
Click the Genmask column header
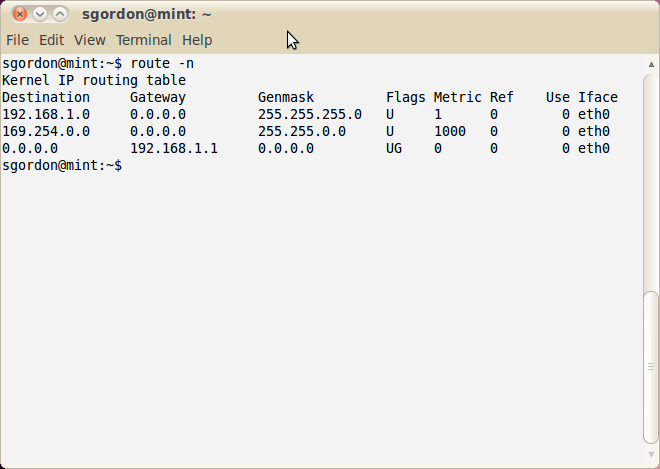[x=286, y=97]
